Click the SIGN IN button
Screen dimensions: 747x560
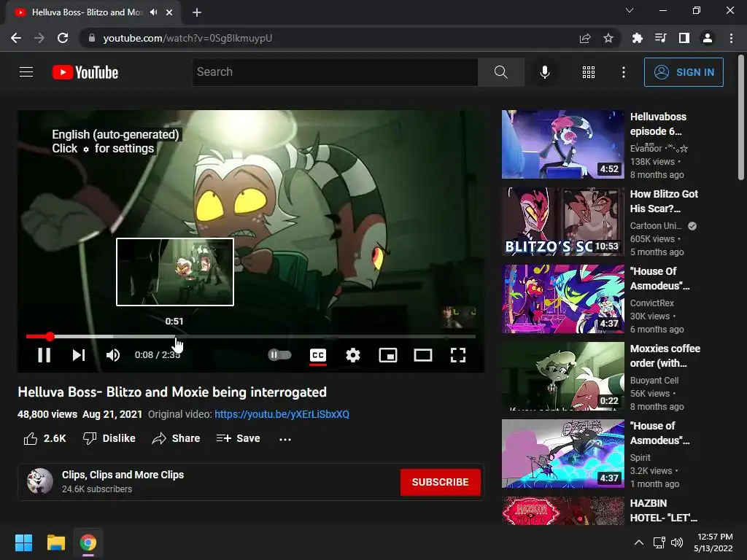coord(684,72)
